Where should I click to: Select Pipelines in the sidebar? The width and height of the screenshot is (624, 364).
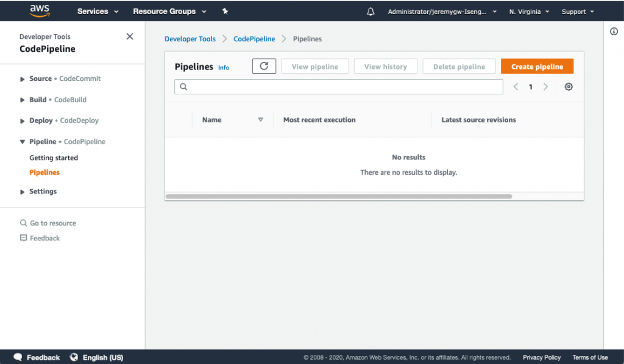pos(44,172)
